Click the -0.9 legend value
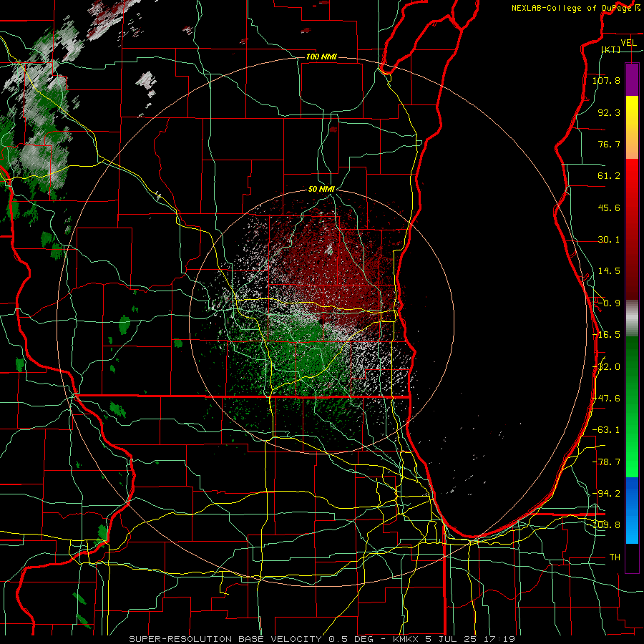The image size is (644, 644). coord(609,303)
